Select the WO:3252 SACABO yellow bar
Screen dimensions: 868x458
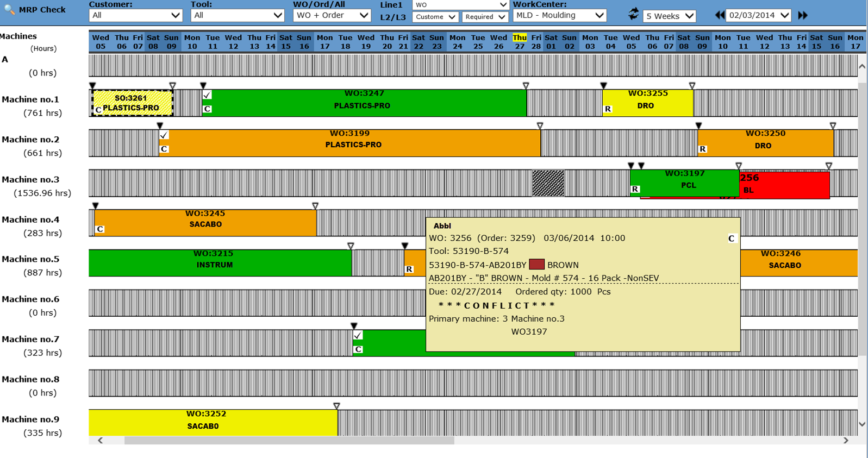tap(213, 423)
